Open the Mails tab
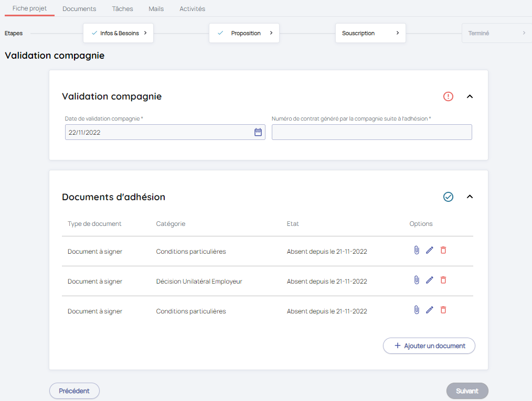532x401 pixels. pyautogui.click(x=156, y=9)
